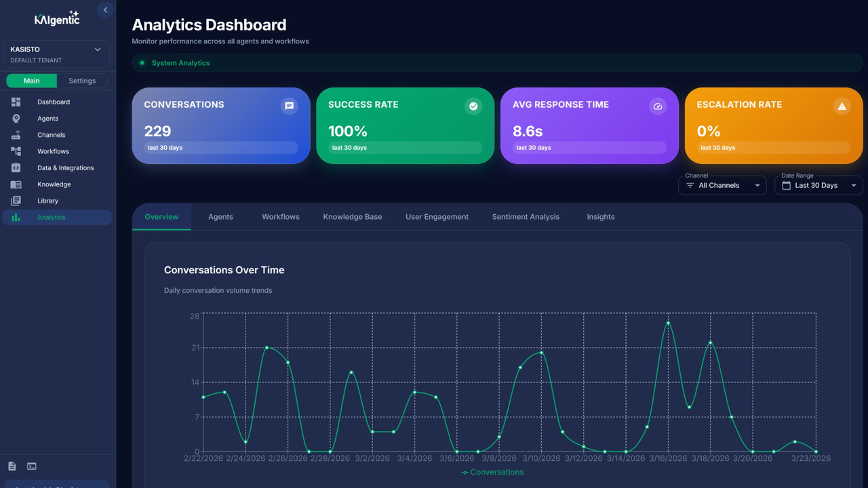868x488 pixels.
Task: Open the Agents sidebar icon
Action: pos(16,119)
